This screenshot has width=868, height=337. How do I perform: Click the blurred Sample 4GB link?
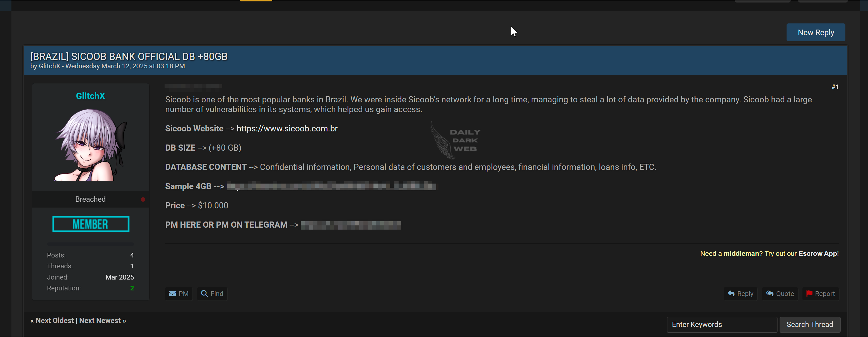(331, 186)
